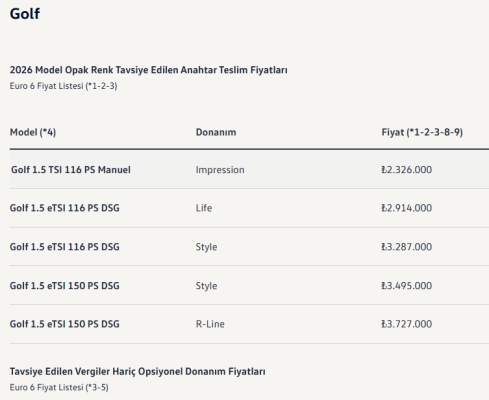Click the ₺3.727.000 price

(x=407, y=324)
